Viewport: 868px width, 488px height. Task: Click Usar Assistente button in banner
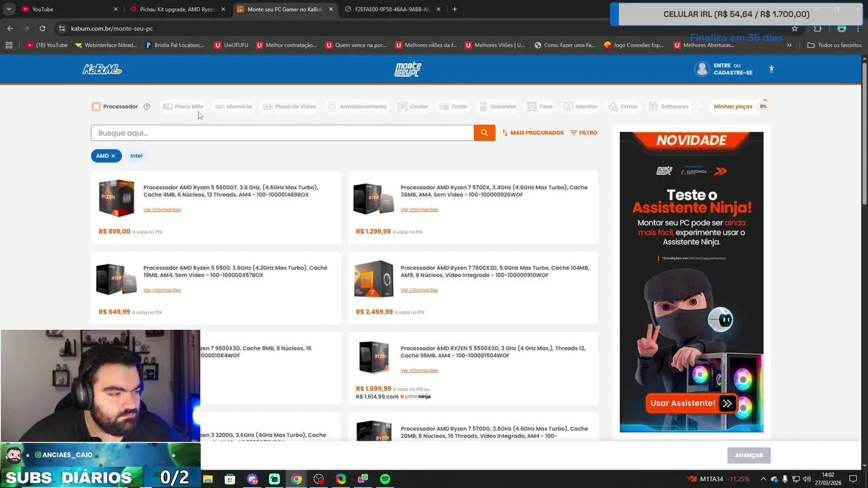click(691, 403)
